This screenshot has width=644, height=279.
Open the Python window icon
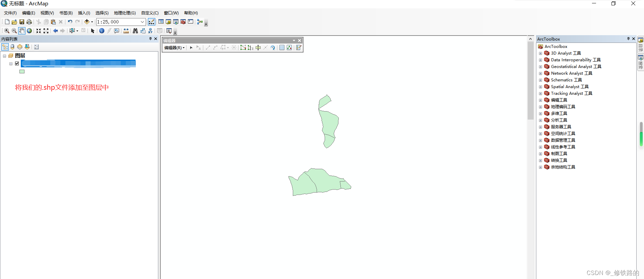[x=191, y=22]
